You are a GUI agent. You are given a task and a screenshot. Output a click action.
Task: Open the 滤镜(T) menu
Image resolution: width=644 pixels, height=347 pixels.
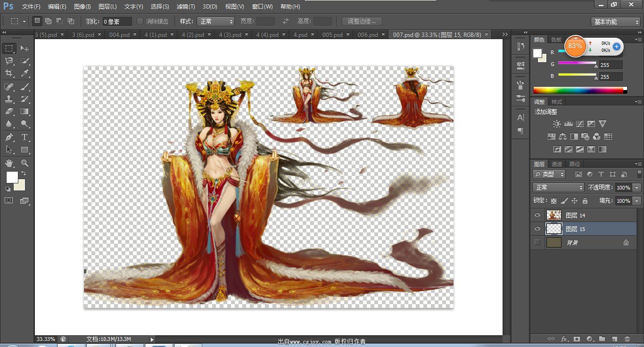(x=186, y=7)
